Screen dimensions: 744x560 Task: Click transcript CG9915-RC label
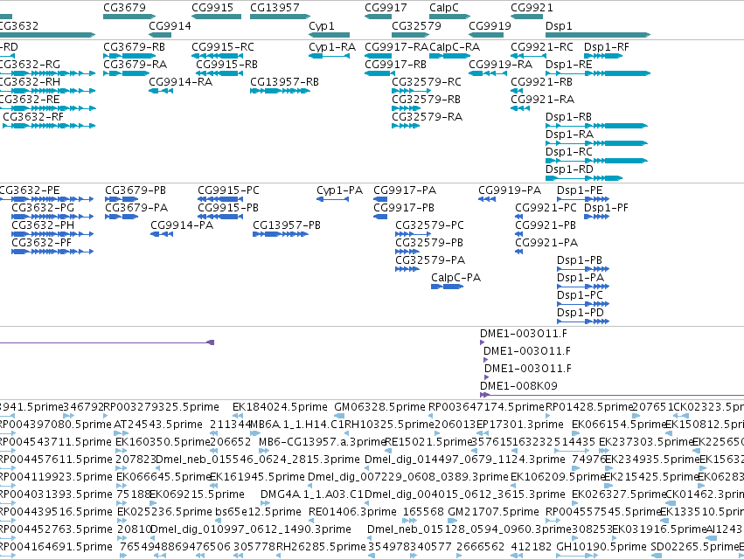click(x=223, y=47)
